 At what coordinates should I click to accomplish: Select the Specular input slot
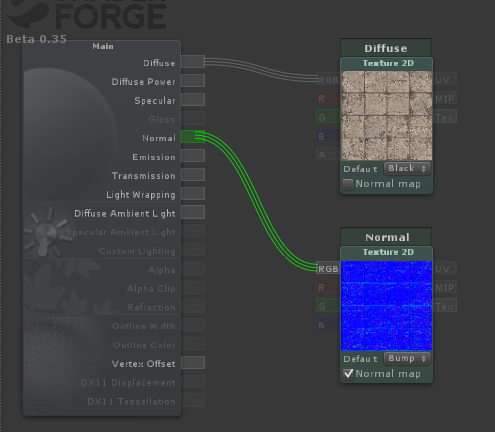point(193,99)
